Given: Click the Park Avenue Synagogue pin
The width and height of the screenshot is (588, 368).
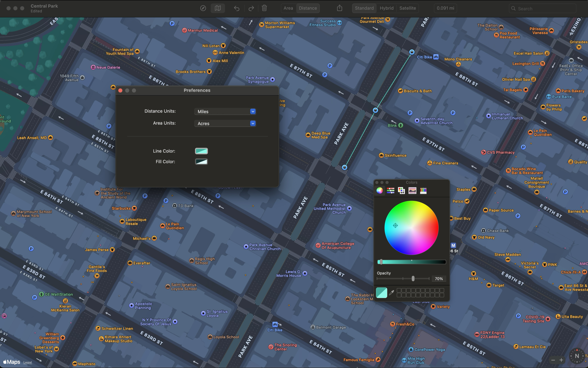Looking at the screenshot, I should (273, 79).
